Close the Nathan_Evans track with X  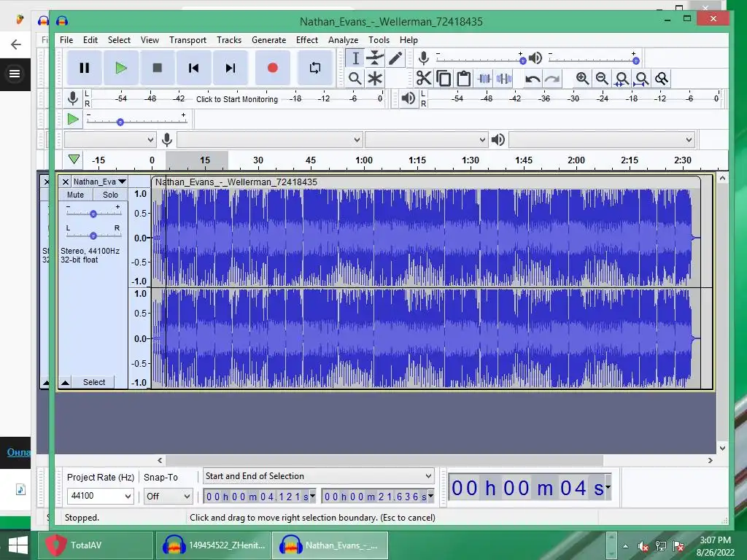click(65, 182)
